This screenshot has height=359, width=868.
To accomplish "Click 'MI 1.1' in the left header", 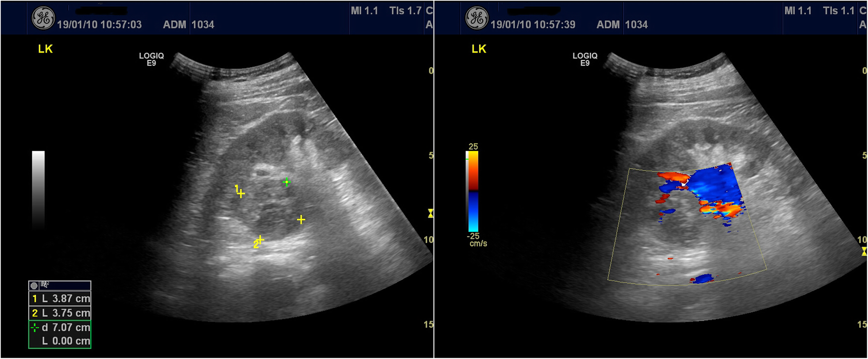I will point(364,11).
